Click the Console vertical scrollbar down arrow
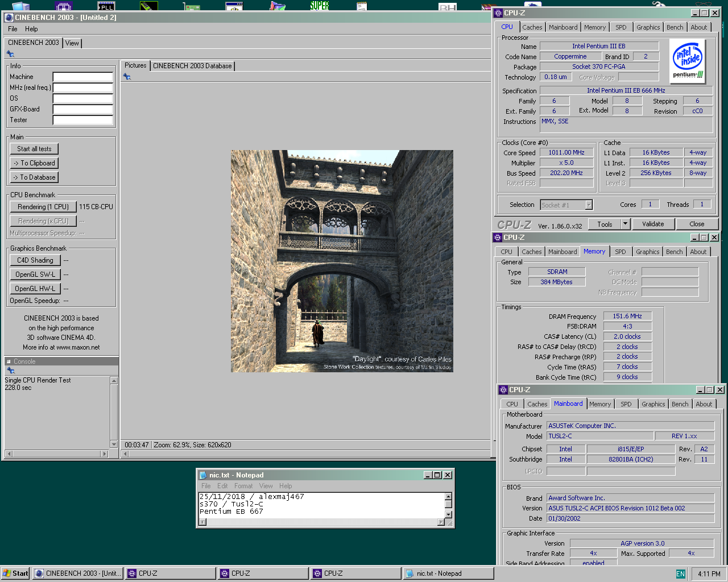This screenshot has width=728, height=582. (x=114, y=444)
